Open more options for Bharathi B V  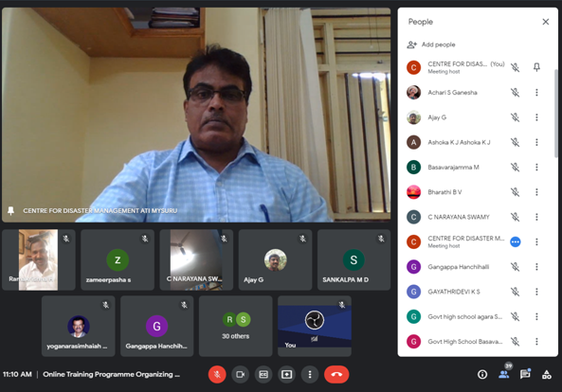(x=536, y=192)
